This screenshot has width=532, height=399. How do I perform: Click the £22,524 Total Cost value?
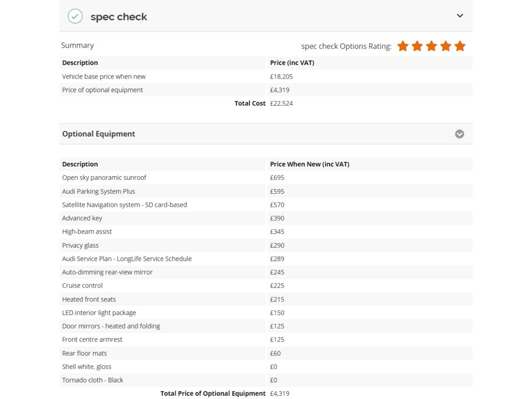pyautogui.click(x=281, y=103)
